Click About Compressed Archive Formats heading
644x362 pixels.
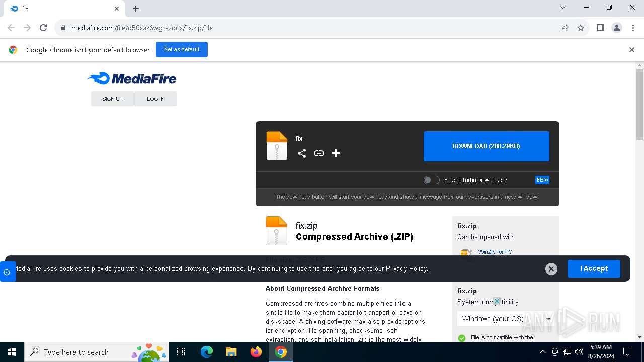pyautogui.click(x=323, y=288)
